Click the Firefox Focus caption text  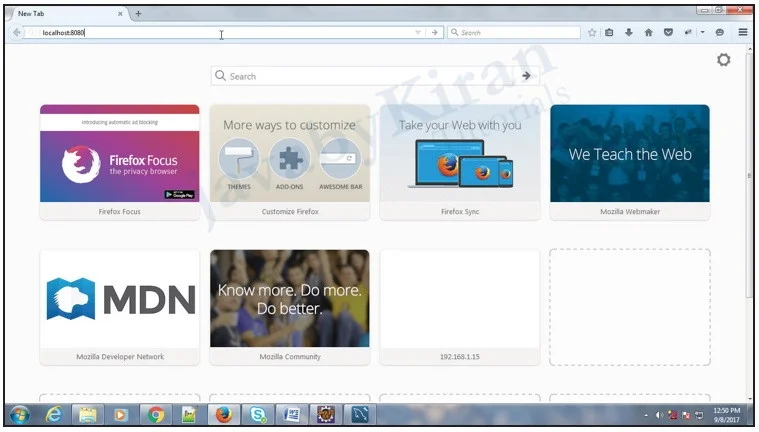click(120, 212)
